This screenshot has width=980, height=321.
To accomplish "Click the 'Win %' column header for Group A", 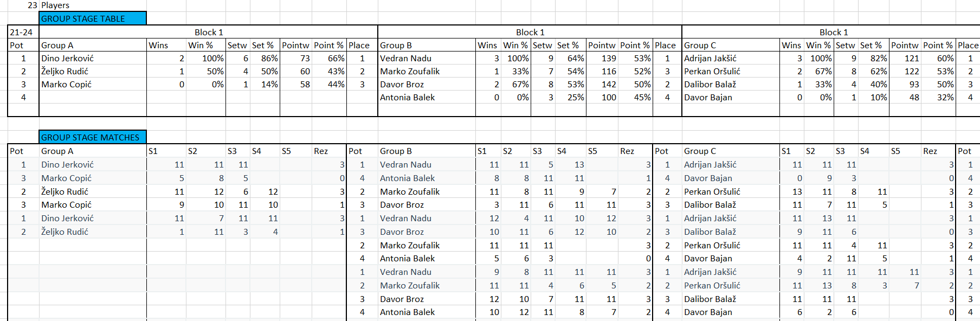I will [x=201, y=45].
